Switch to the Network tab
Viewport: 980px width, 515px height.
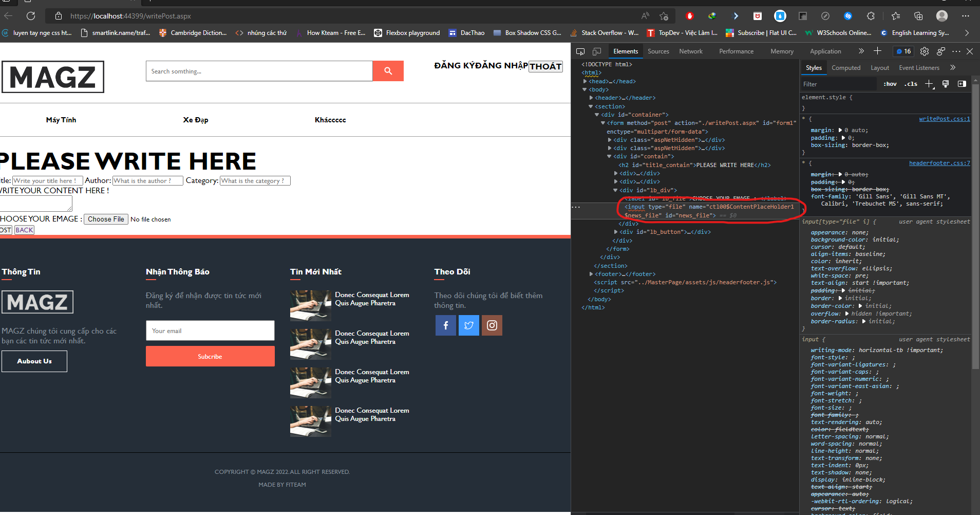coord(691,51)
